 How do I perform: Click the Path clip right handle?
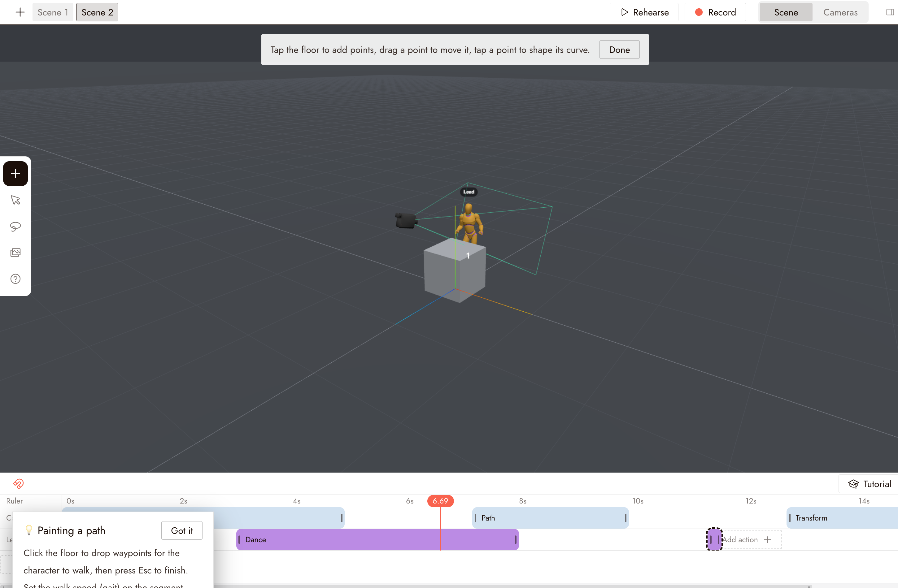pos(625,518)
